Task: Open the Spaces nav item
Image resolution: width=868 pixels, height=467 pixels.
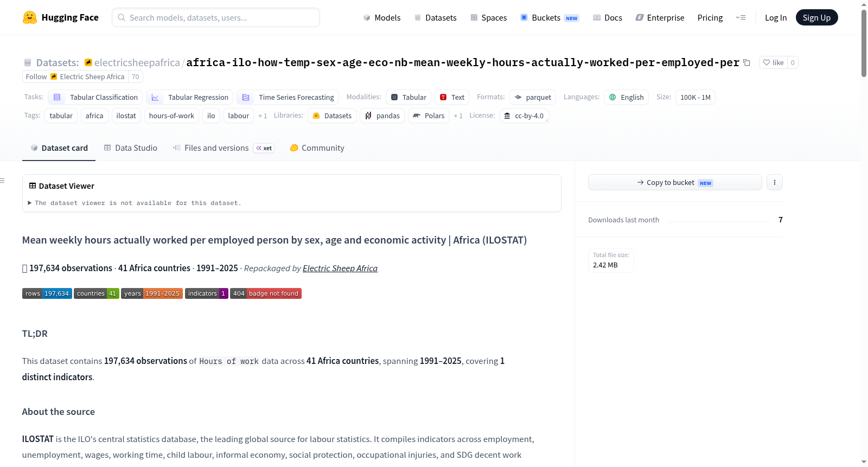Action: 489,17
